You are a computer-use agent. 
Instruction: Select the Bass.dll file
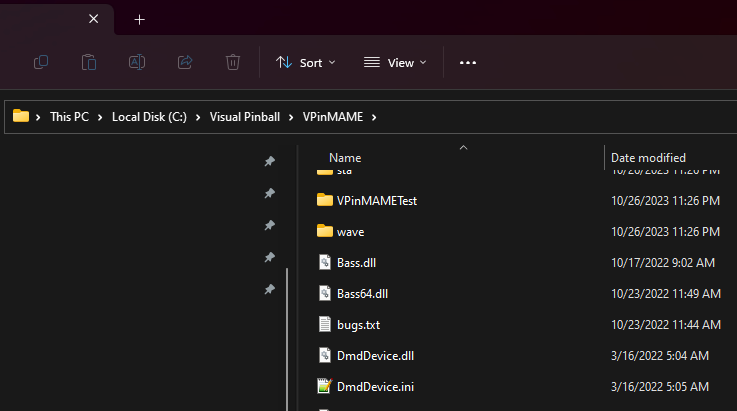pos(356,263)
